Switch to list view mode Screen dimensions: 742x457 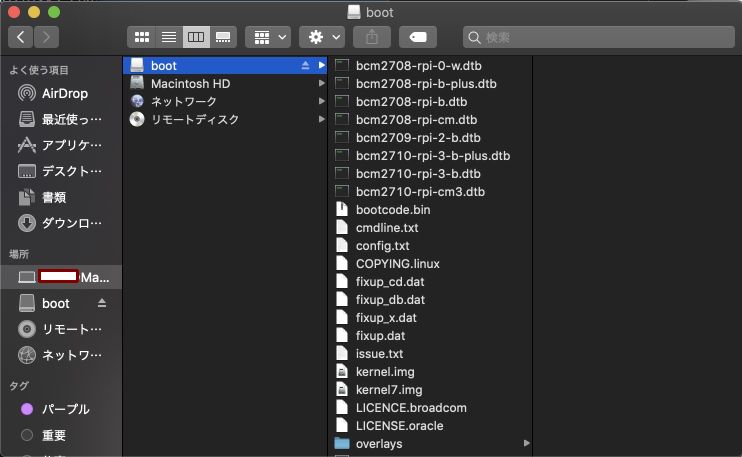pyautogui.click(x=169, y=37)
